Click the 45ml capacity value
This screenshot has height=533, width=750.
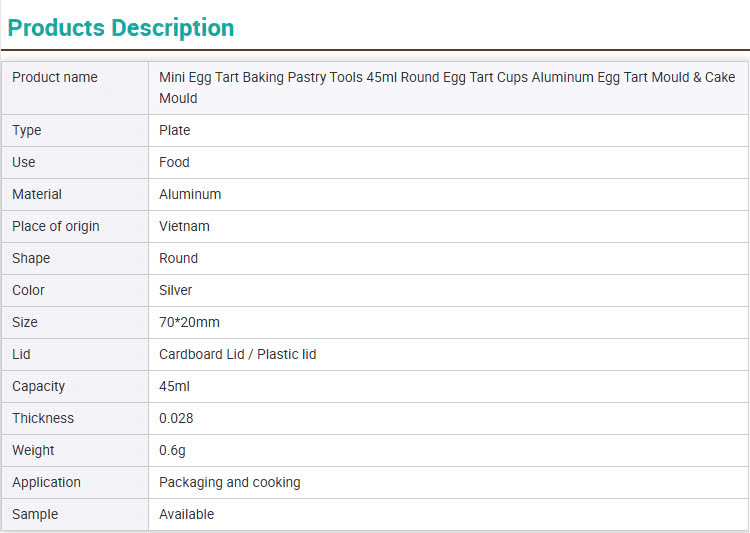click(x=174, y=386)
